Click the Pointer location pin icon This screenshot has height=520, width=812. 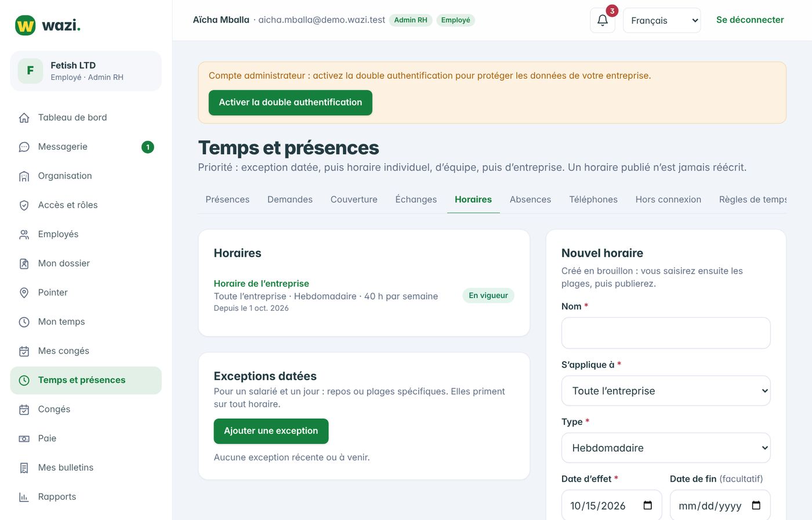point(24,293)
